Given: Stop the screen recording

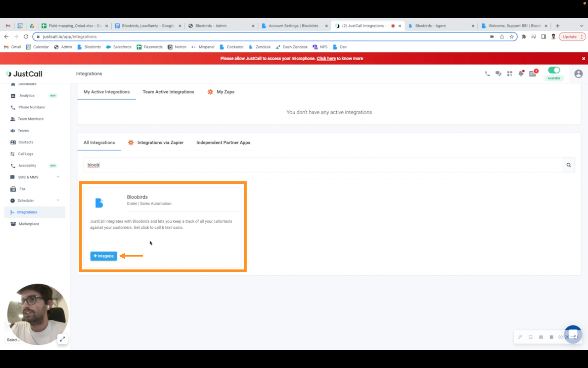Looking at the screenshot, I should click(x=551, y=337).
